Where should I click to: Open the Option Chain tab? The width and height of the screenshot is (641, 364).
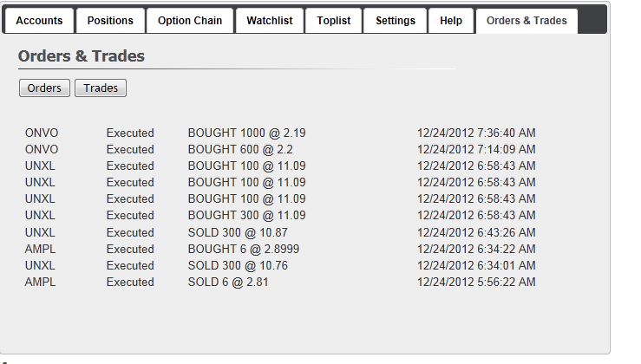click(x=190, y=21)
